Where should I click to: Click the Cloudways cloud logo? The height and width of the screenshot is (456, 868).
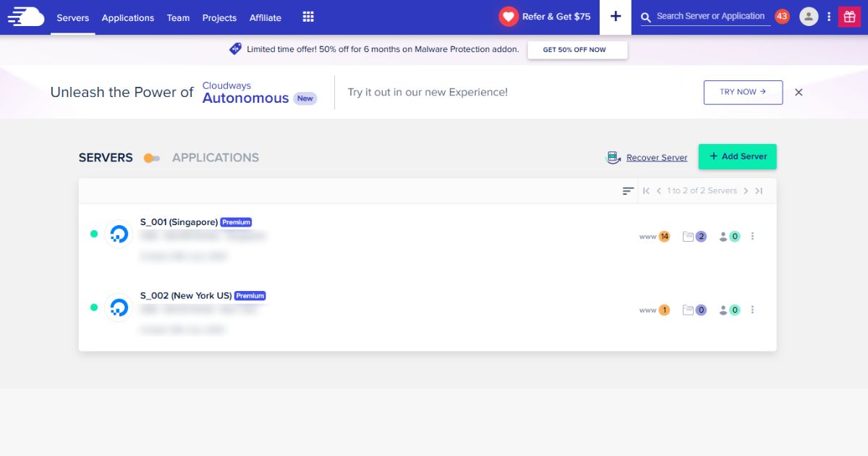pos(26,17)
